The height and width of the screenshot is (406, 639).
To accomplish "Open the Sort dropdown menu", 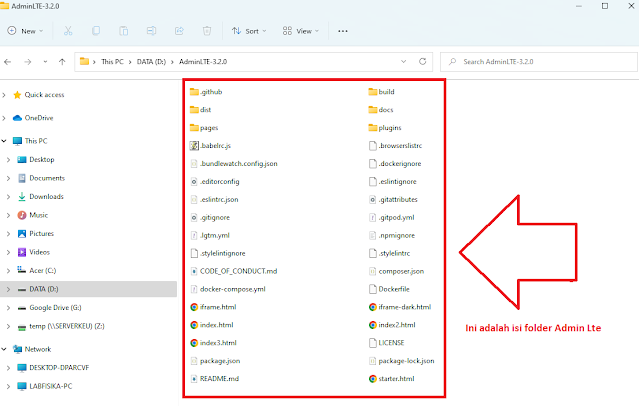I will click(249, 31).
